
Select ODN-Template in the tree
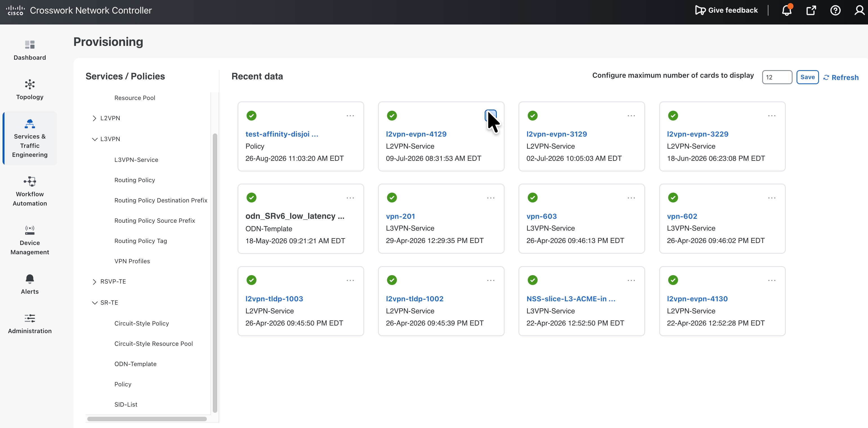click(x=135, y=364)
